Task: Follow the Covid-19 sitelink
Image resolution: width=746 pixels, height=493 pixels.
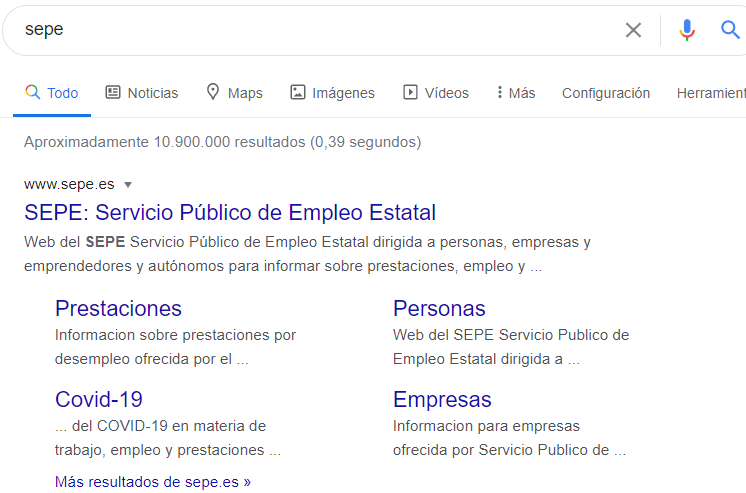Action: 99,400
